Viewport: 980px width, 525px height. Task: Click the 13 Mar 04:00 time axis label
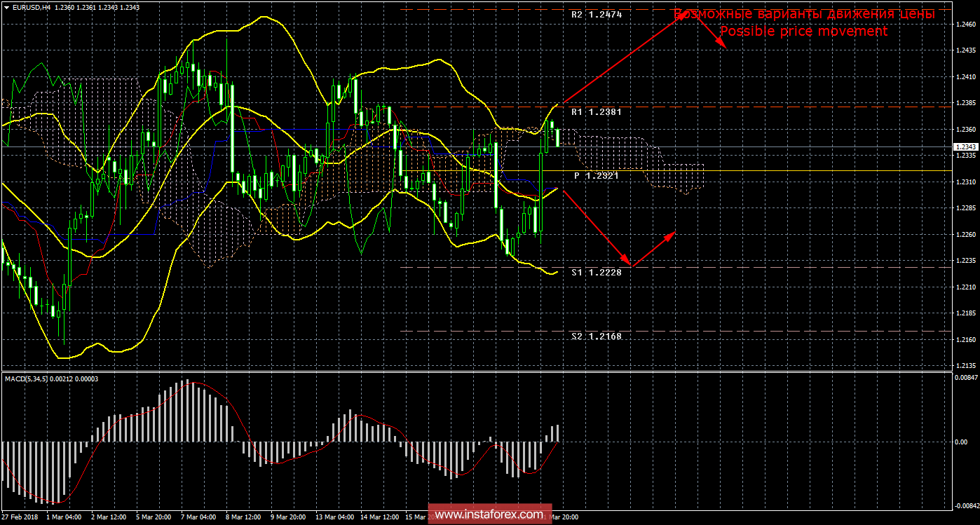click(x=334, y=517)
